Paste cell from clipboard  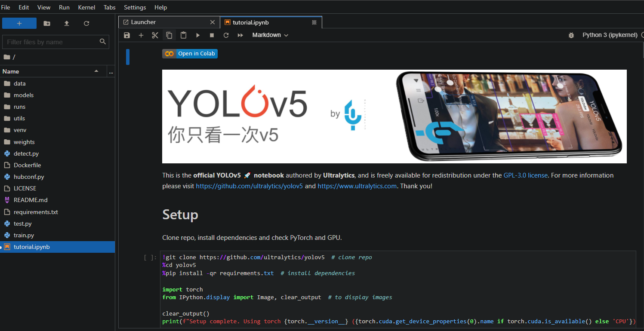(x=184, y=35)
